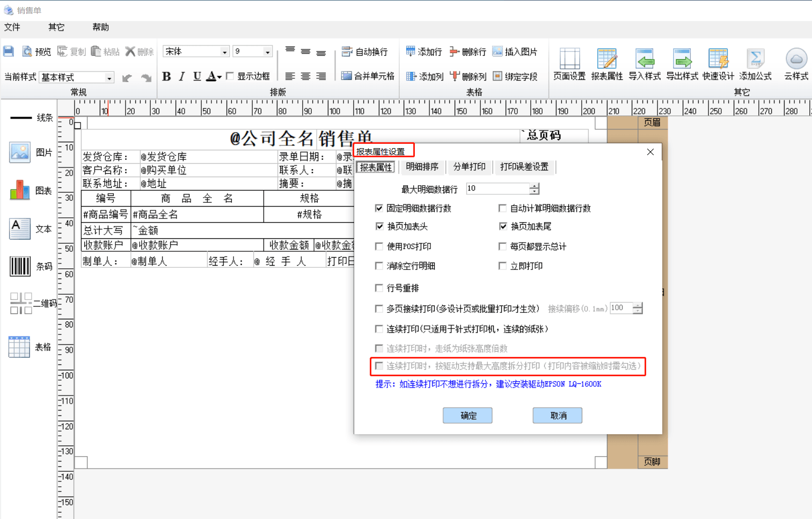Toggle 换页加表头 checkbox
The height and width of the screenshot is (519, 812).
click(379, 226)
